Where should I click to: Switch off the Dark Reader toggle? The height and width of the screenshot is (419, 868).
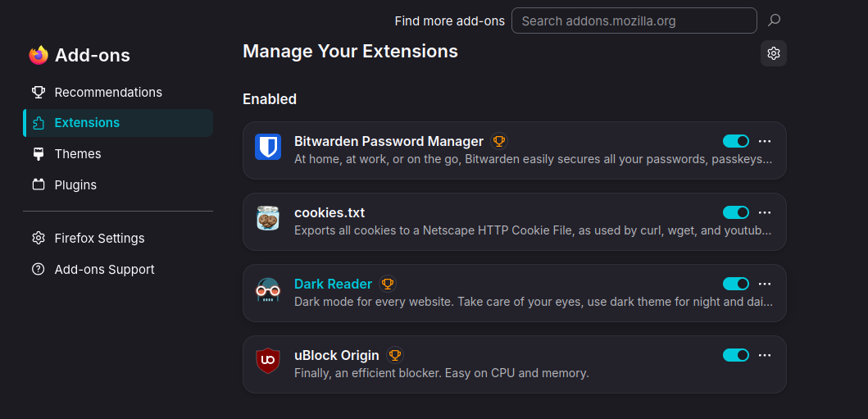tap(736, 284)
